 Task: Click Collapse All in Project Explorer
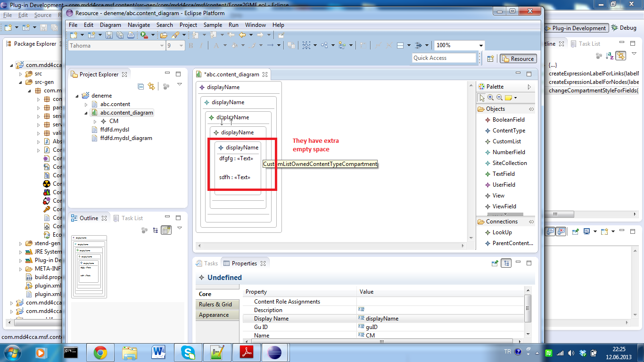coord(140,86)
